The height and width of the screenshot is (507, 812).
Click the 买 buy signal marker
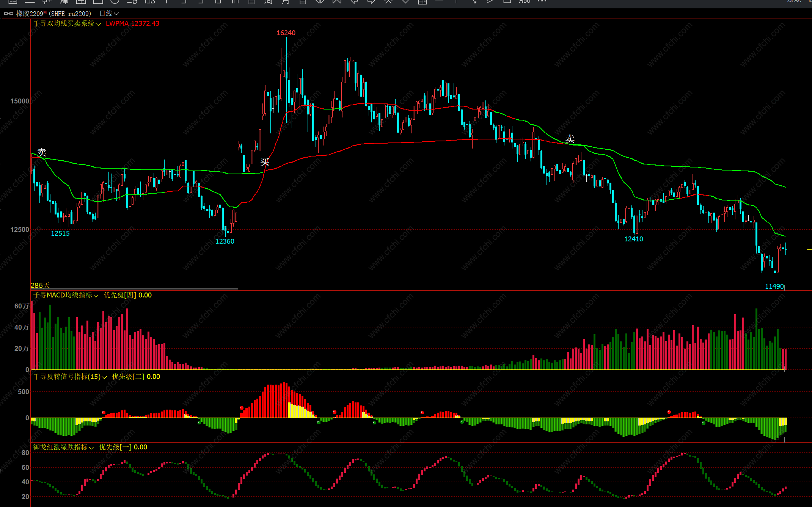(x=265, y=162)
